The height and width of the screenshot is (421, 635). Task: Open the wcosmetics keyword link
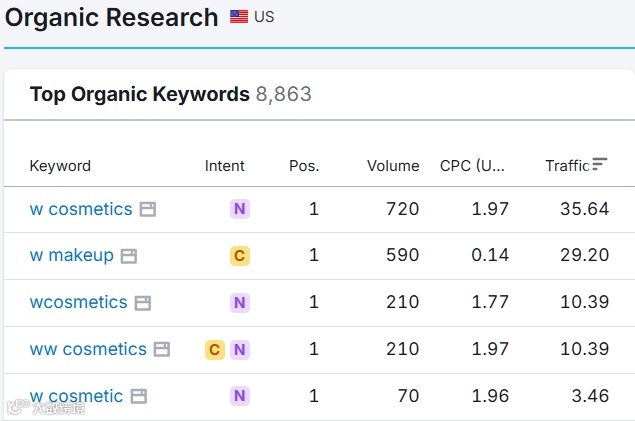[79, 302]
